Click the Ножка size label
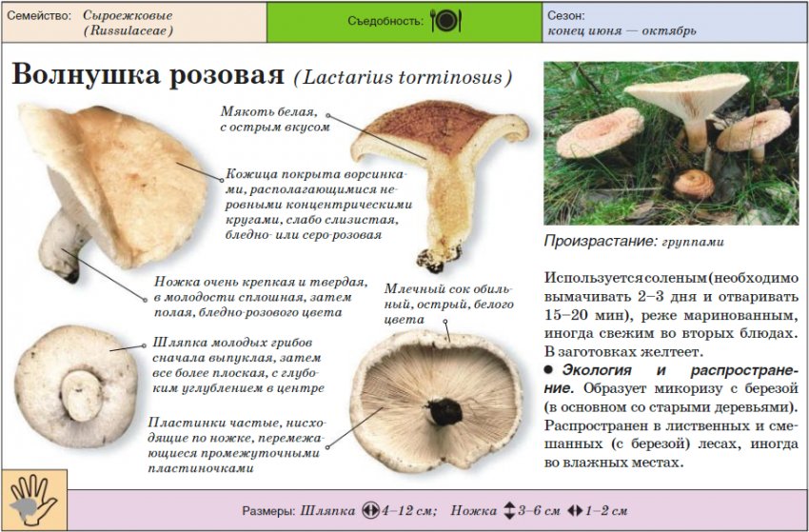This screenshot has height=532, width=809. coord(473,511)
